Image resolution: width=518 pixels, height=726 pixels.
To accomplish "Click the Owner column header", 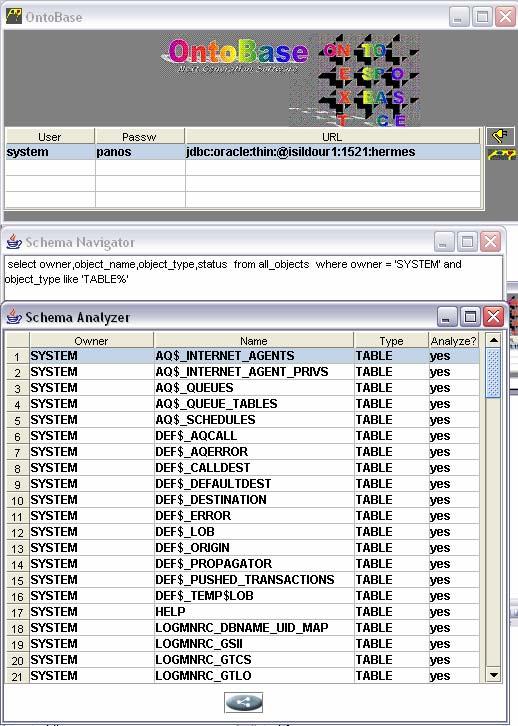I will [x=91, y=341].
